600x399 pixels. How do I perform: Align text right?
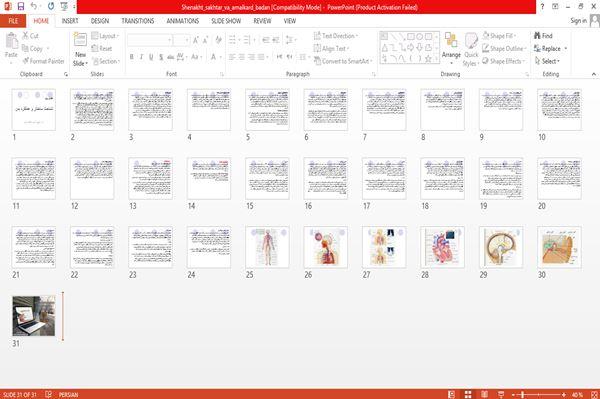click(251, 57)
